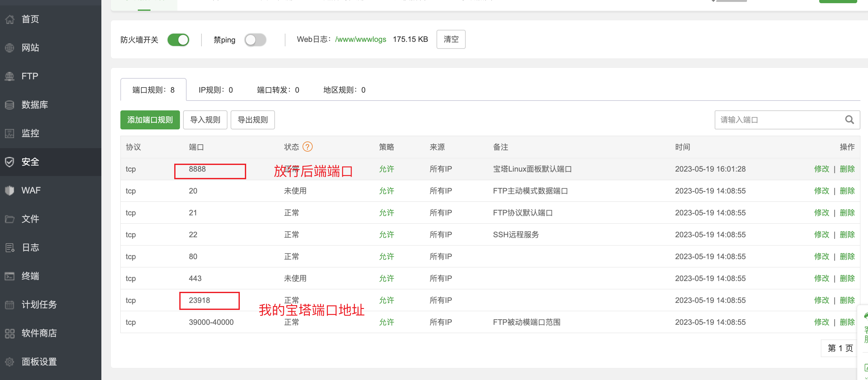Viewport: 868px width, 380px height.
Task: Click 删除 for port 80 row
Action: click(x=847, y=257)
